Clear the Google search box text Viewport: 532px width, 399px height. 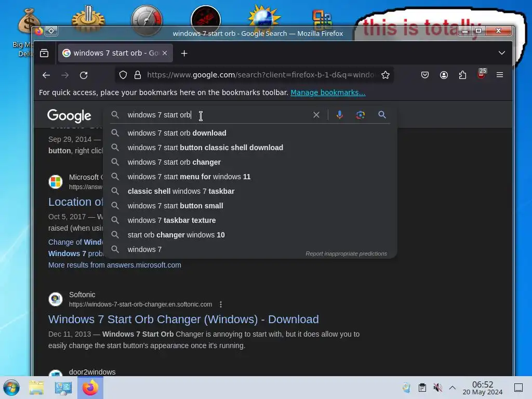[316, 115]
